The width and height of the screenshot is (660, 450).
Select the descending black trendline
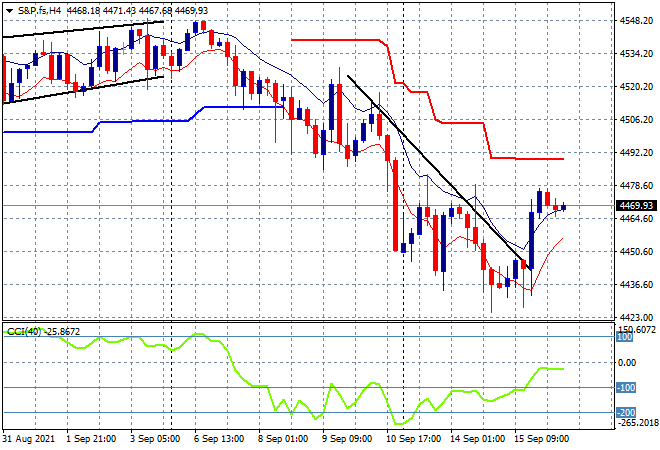pos(438,171)
